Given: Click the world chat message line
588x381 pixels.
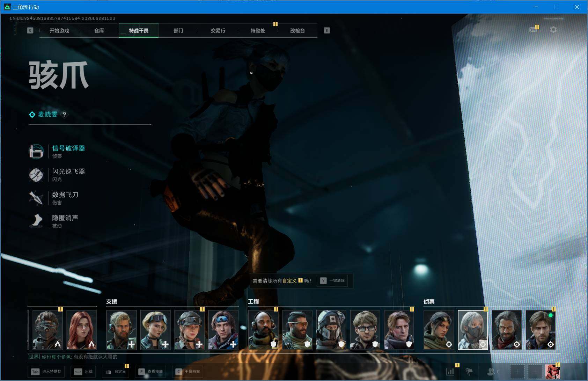Looking at the screenshot, I should pyautogui.click(x=73, y=357).
